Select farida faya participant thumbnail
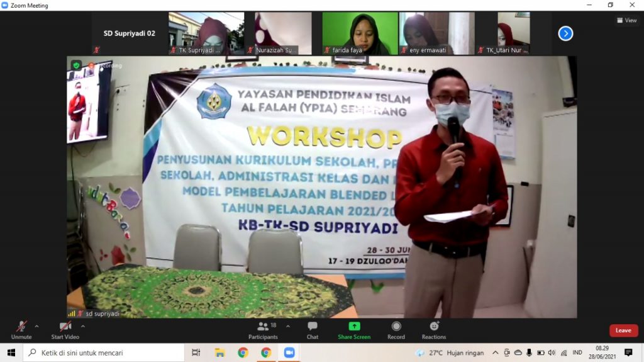This screenshot has width=644, height=362. coord(360,33)
